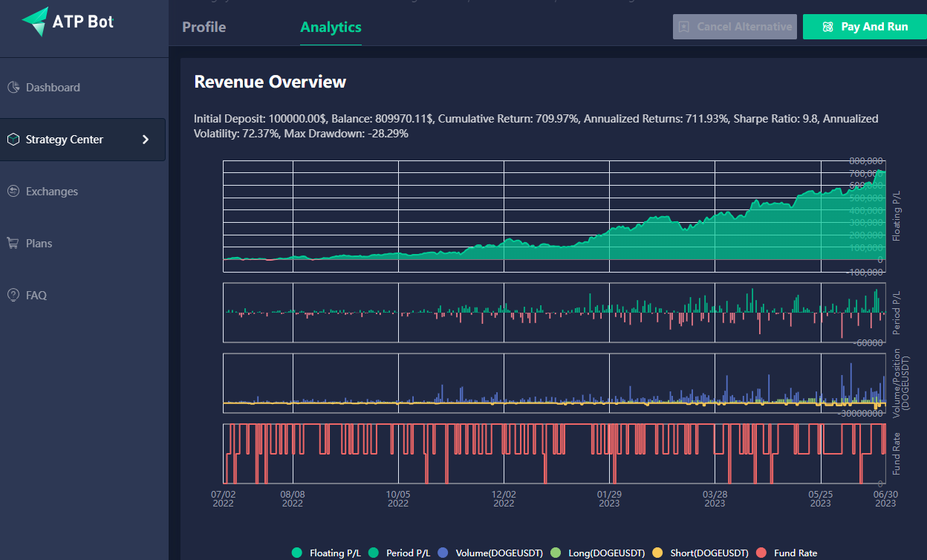Click the 12/02 2022 date axis label
The image size is (927, 560).
click(x=504, y=498)
